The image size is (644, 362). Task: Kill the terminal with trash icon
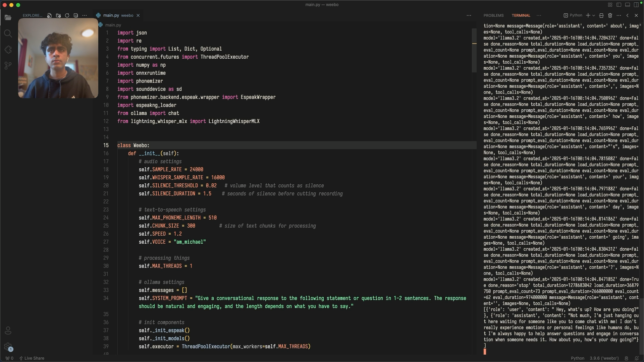(x=610, y=15)
